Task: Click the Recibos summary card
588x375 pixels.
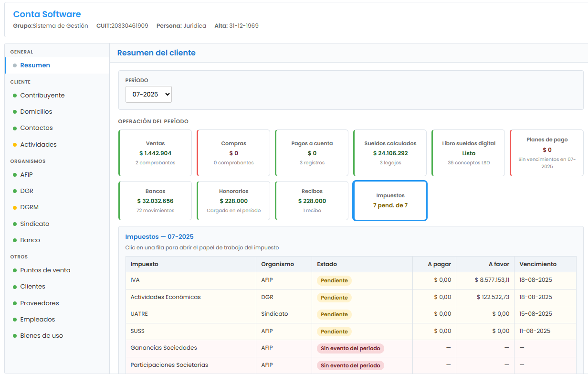Action: tap(312, 201)
